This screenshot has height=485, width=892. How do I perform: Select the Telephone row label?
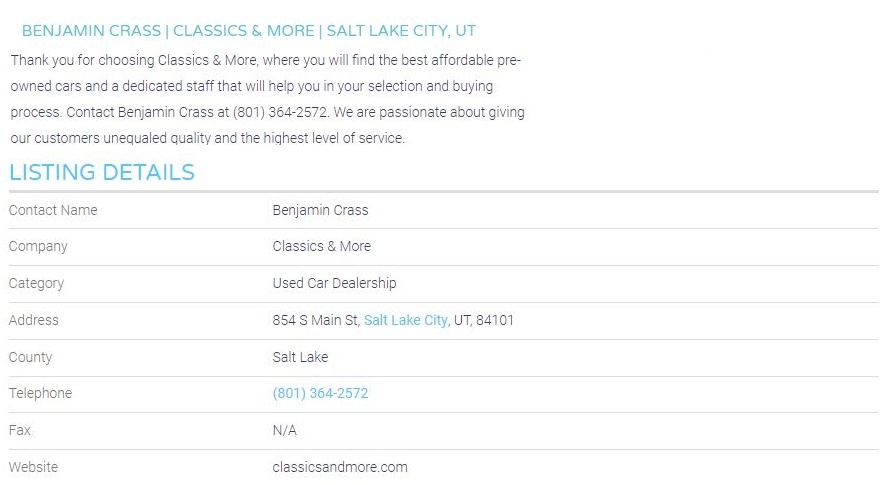point(40,394)
